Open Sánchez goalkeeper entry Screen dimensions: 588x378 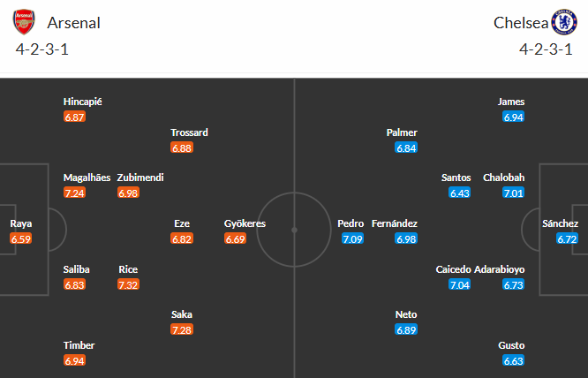561,224
